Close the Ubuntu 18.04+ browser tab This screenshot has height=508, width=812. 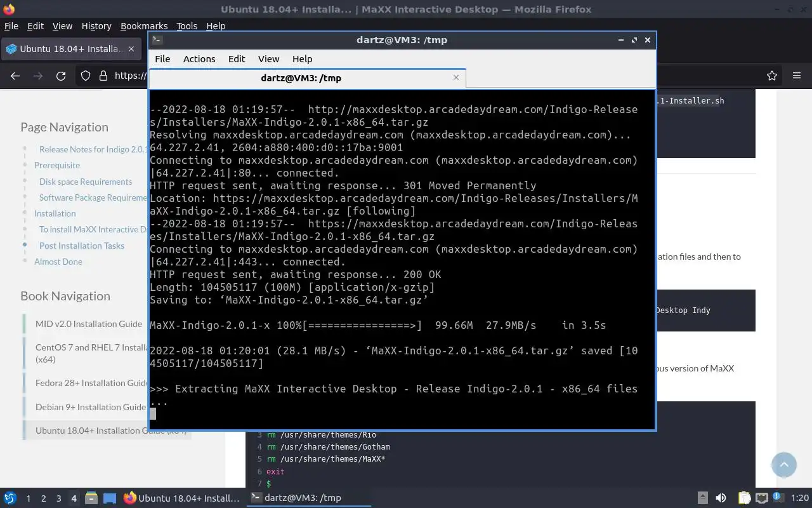131,49
